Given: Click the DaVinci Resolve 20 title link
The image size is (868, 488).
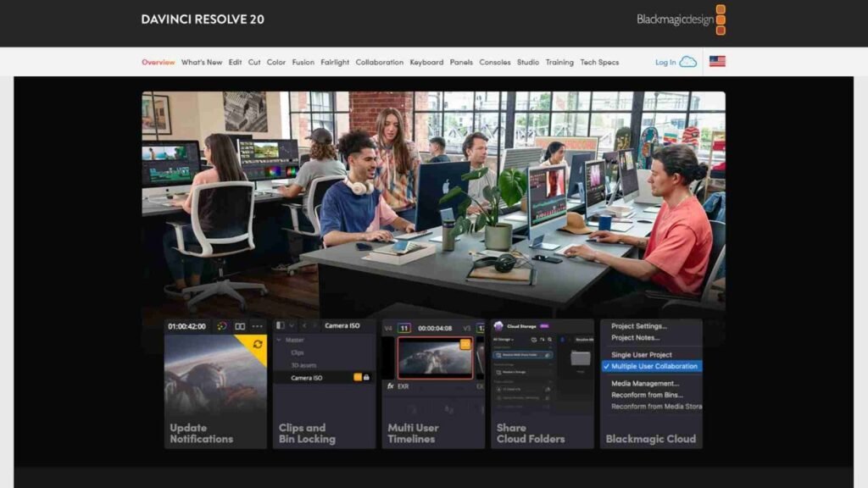Looking at the screenshot, I should pyautogui.click(x=203, y=19).
